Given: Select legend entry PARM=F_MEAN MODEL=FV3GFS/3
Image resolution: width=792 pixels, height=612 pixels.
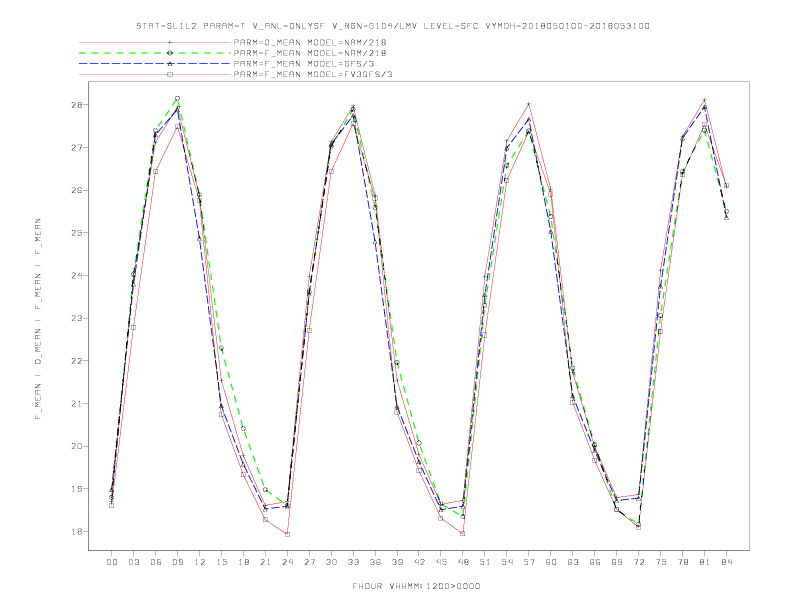Looking at the screenshot, I should pos(313,74).
